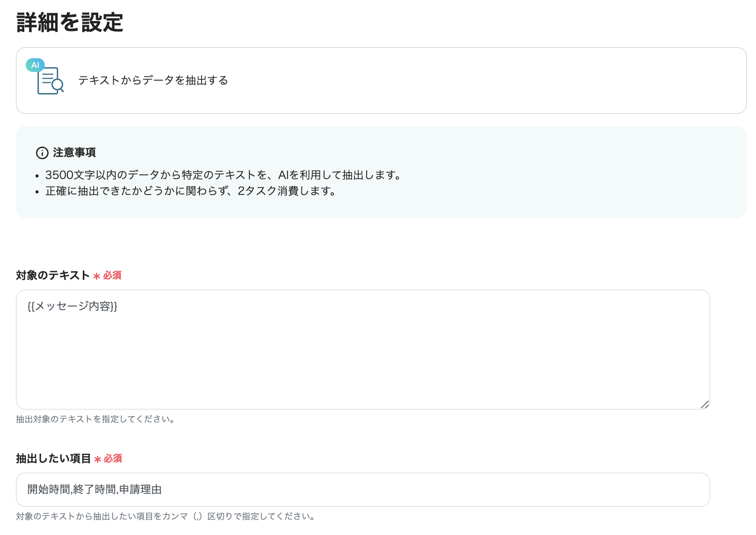This screenshot has width=756, height=535.
Task: Click the 必須 label for 抽出したい項目
Action: [x=113, y=459]
